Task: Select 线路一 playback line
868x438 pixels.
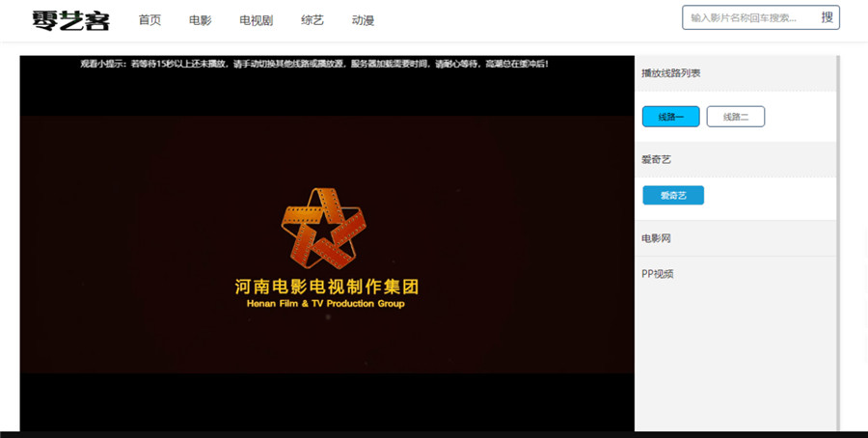Action: click(671, 117)
